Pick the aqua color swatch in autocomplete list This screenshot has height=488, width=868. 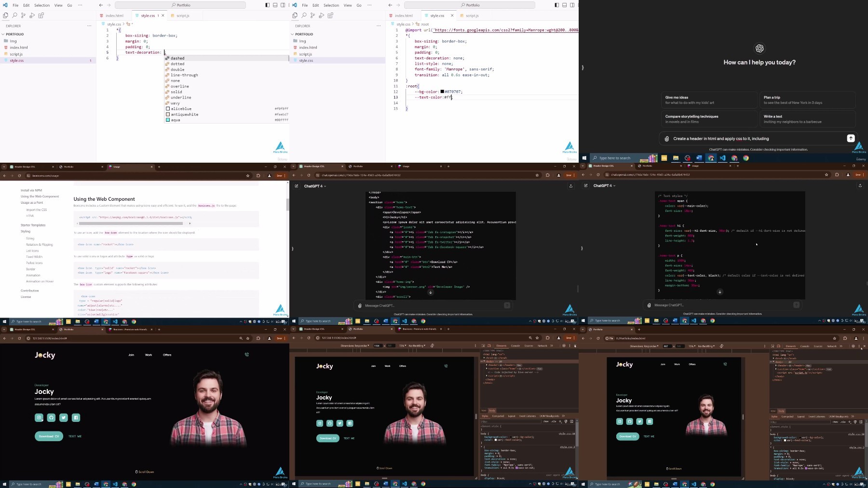click(168, 120)
